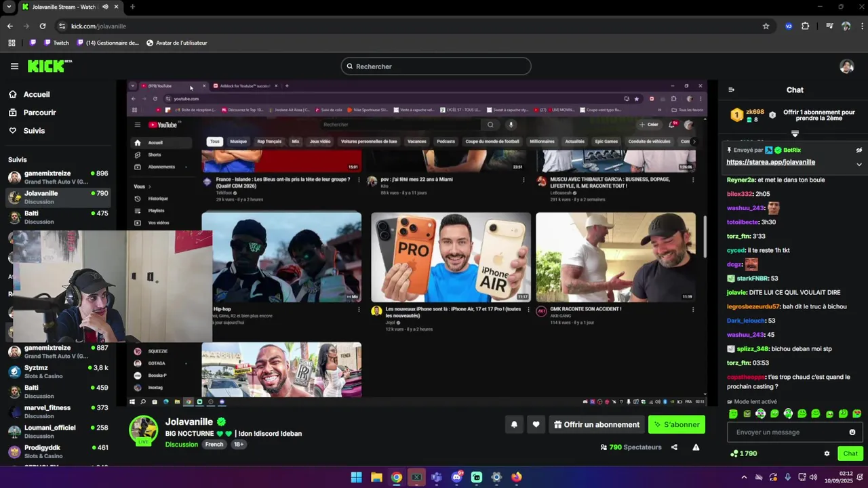Open Windows Start menu
Viewport: 868px width, 488px height.
click(x=356, y=477)
